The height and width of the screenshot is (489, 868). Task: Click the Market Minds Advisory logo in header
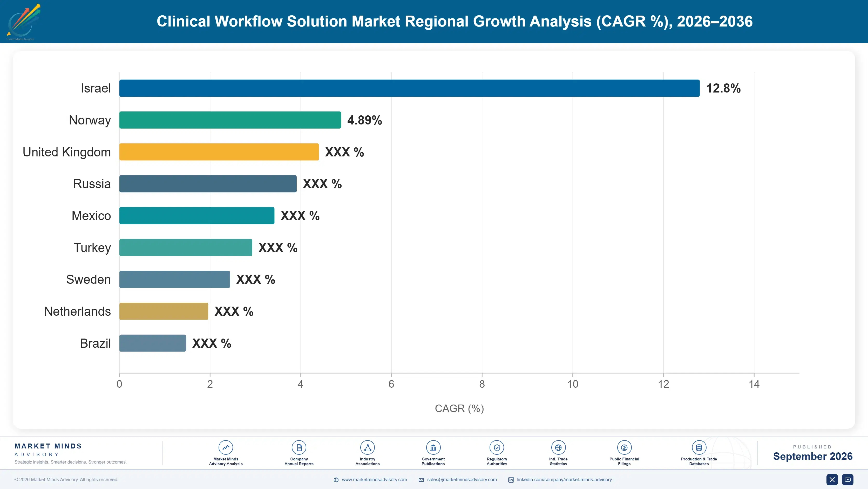pyautogui.click(x=24, y=22)
